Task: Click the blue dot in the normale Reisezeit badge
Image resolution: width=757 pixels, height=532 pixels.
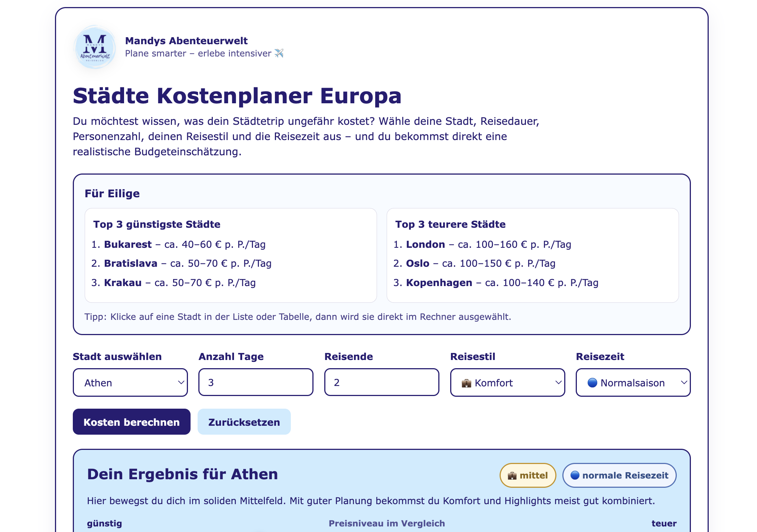Action: (575, 475)
